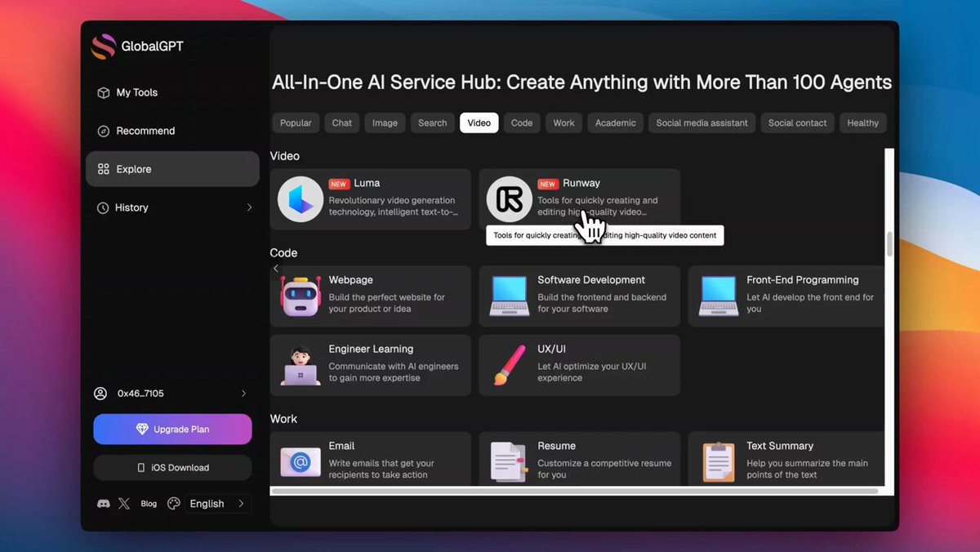Open Recommend in sidebar
The width and height of the screenshot is (980, 552).
point(172,131)
